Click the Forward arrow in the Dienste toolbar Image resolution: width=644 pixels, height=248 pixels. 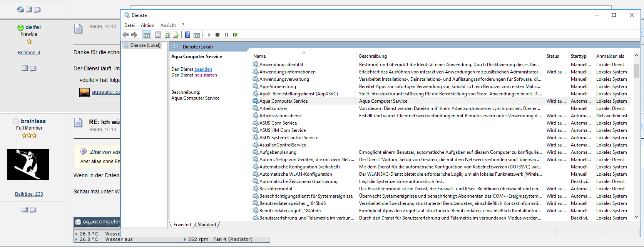click(134, 35)
